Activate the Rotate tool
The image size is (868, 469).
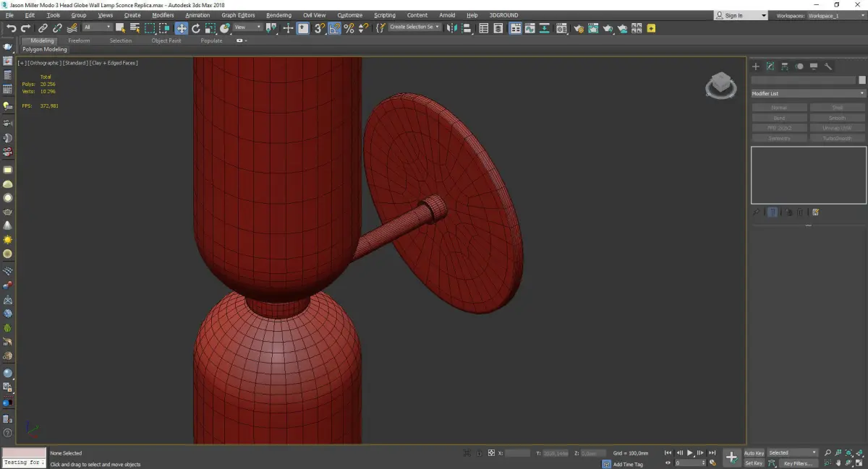196,28
